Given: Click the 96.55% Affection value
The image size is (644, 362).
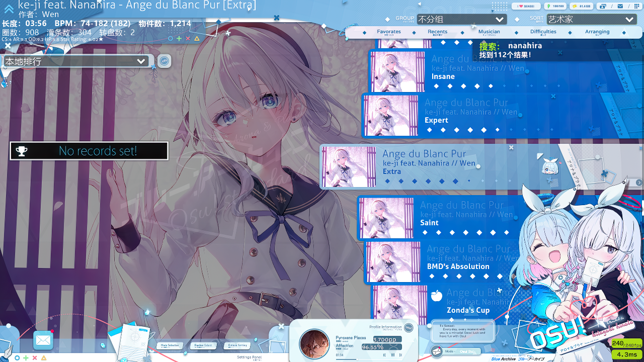Looking at the screenshot, I should point(381,347).
